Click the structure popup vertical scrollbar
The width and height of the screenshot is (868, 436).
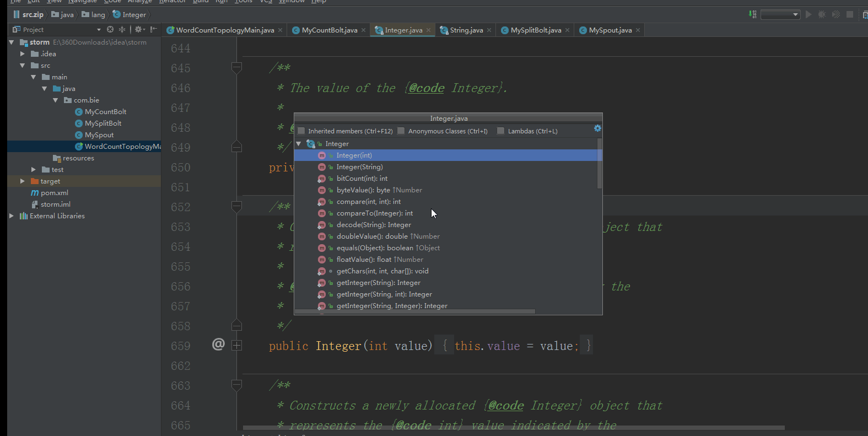(600, 164)
